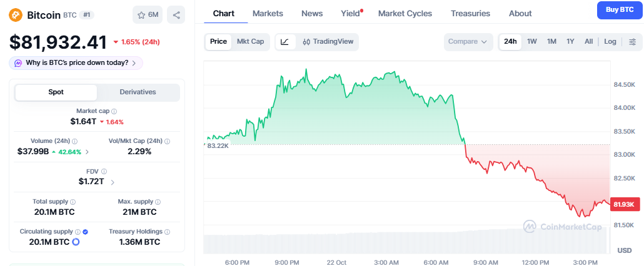Click the $37.99B volume value
This screenshot has height=266, width=644.
[x=33, y=152]
